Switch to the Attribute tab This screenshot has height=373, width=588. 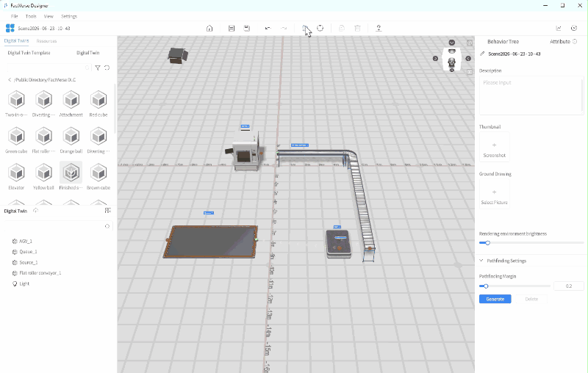tap(560, 42)
